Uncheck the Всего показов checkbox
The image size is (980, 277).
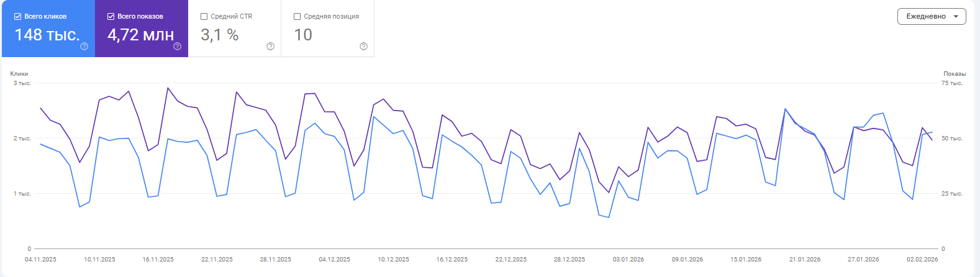click(111, 17)
